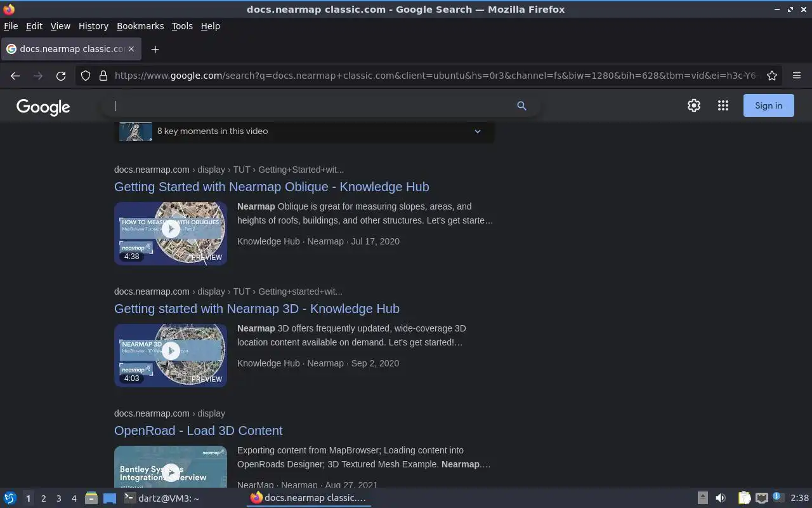
Task: Click the Jul 17, 2020 date text
Action: point(375,241)
